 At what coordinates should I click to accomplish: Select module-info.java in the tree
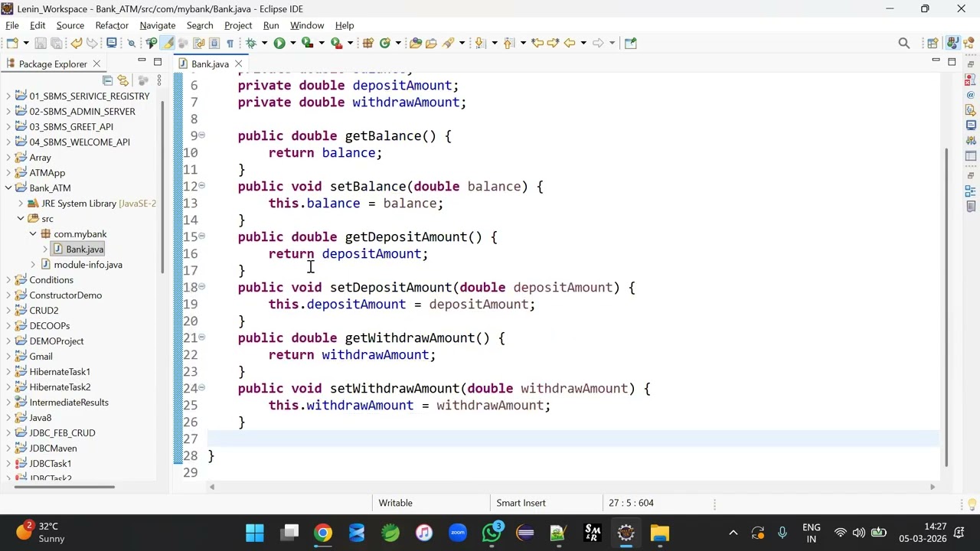(x=87, y=265)
